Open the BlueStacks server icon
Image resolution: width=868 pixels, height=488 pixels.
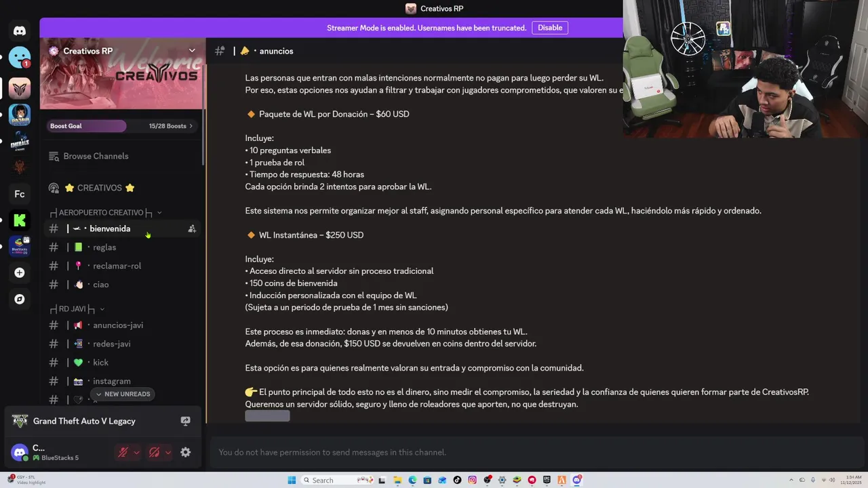20,246
